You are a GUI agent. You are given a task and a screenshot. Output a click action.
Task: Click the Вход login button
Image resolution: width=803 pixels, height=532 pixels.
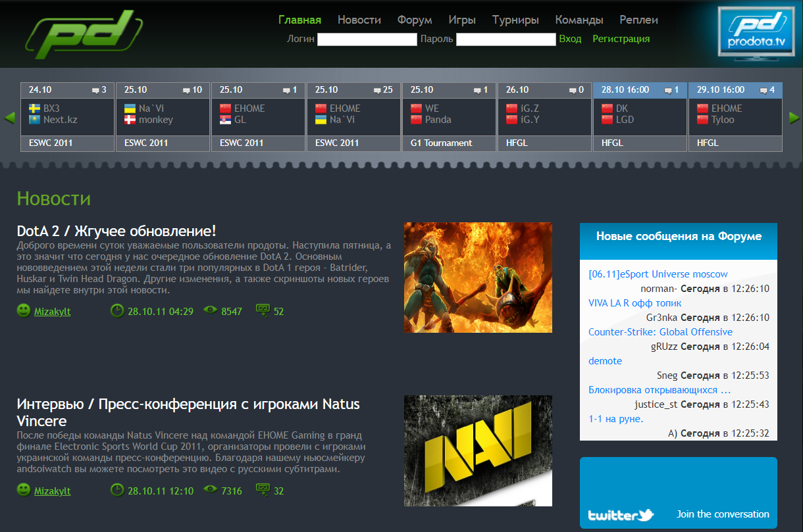point(570,39)
